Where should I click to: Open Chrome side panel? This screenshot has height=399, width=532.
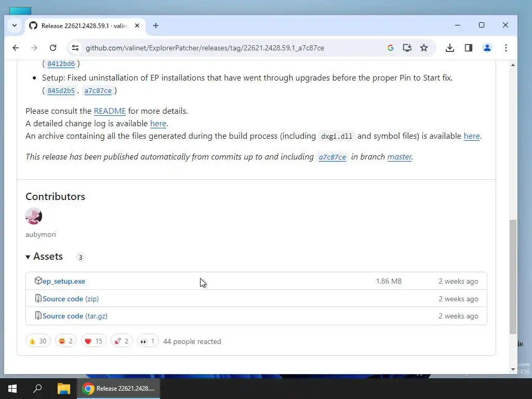point(469,48)
